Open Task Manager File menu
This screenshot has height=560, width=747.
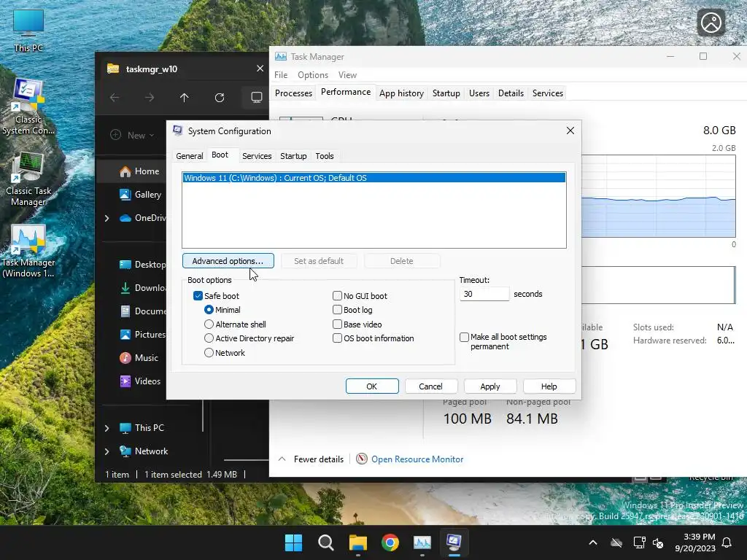pos(281,75)
